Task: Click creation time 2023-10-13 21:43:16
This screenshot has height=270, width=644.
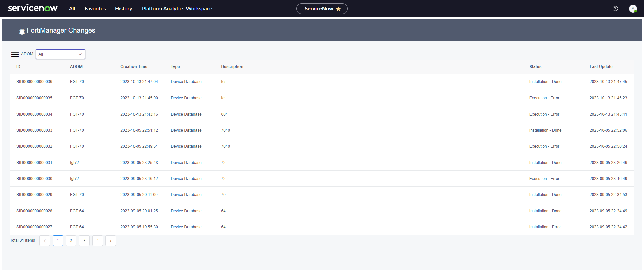Action: click(139, 114)
